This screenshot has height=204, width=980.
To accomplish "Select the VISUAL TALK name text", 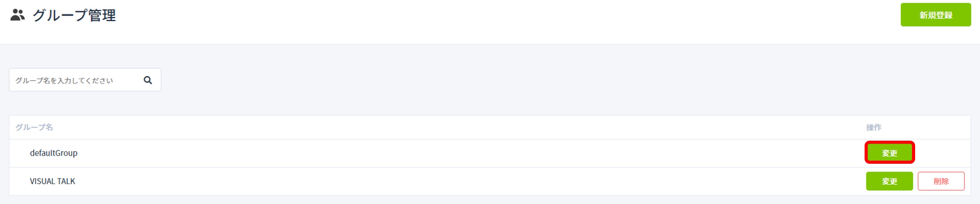I will (52, 181).
